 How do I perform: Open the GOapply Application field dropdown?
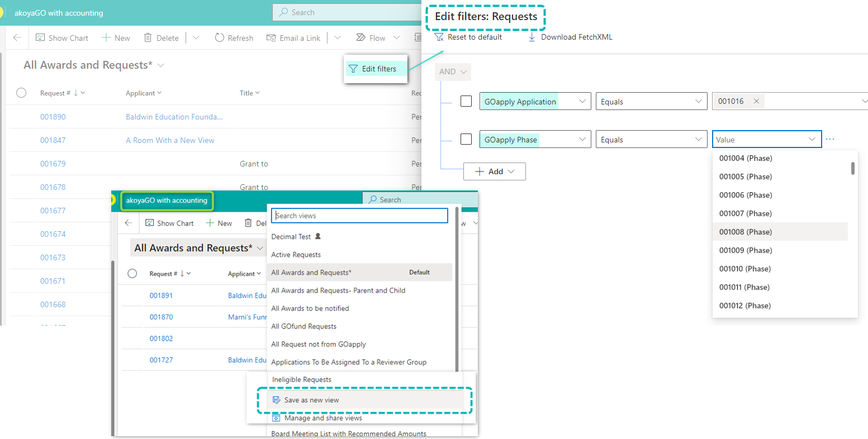click(535, 101)
